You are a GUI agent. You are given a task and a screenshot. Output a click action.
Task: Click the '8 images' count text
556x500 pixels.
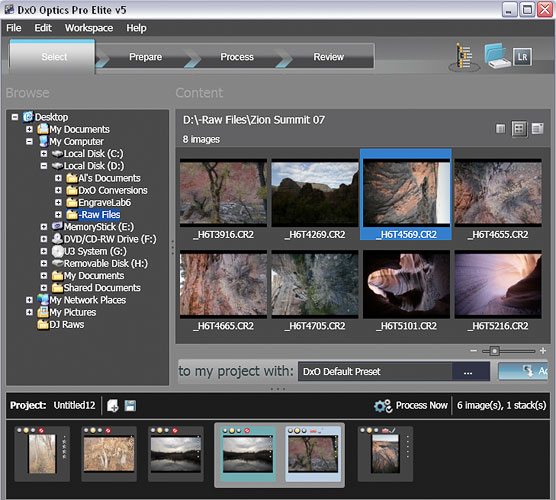[x=201, y=139]
